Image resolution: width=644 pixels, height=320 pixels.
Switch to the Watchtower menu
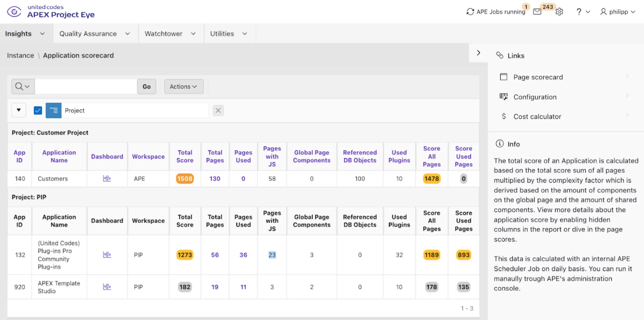click(x=170, y=34)
